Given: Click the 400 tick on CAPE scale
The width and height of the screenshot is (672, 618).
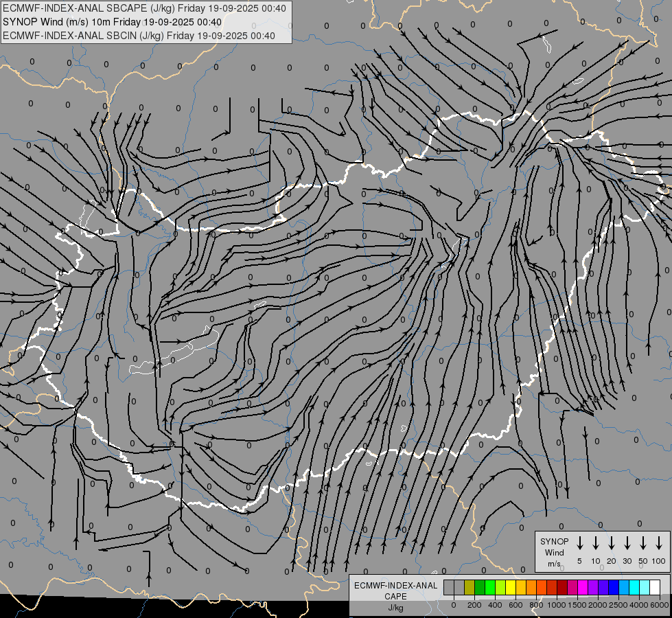Looking at the screenshot, I should 495,605.
